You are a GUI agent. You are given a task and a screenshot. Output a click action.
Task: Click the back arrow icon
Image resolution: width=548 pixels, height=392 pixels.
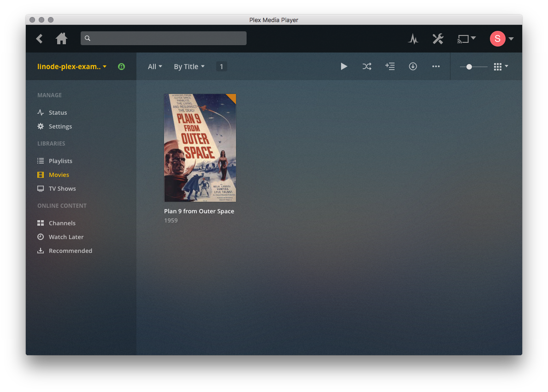click(x=40, y=39)
